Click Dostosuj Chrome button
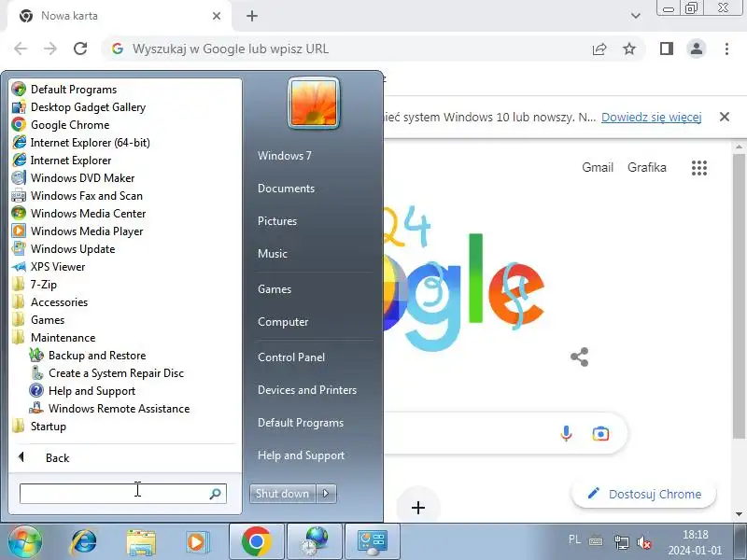The width and height of the screenshot is (747, 560). click(643, 494)
